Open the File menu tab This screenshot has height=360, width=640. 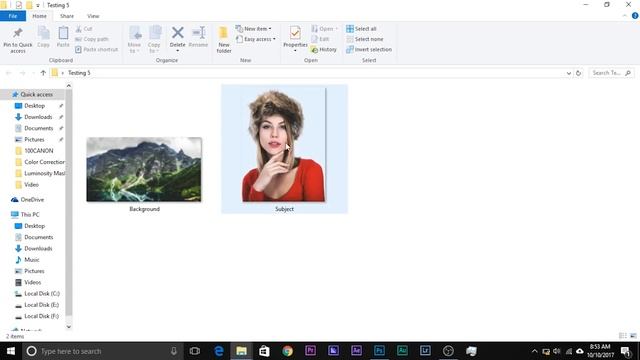point(13,16)
